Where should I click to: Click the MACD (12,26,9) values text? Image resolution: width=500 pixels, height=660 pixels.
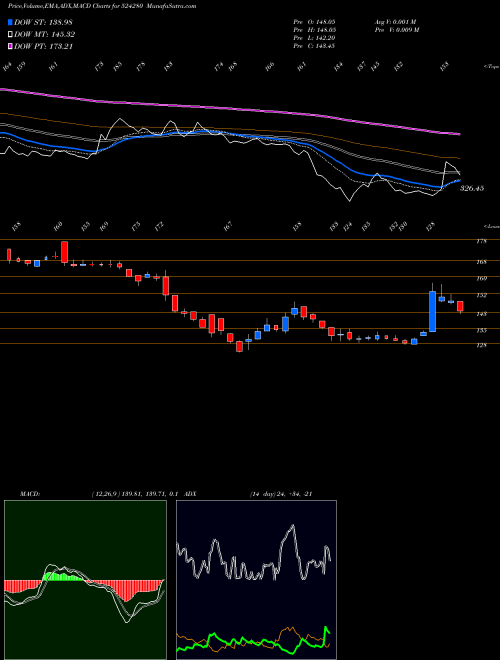point(136,494)
